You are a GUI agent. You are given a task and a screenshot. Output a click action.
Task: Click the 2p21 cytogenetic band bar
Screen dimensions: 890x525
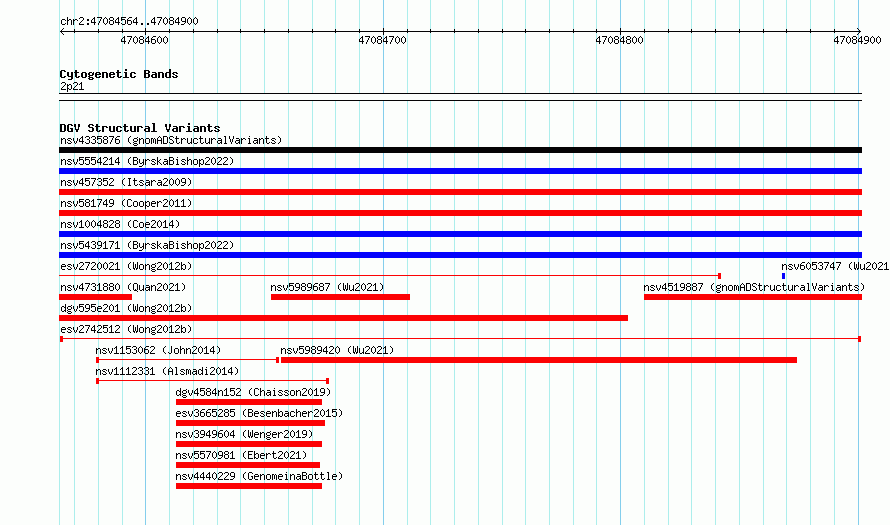pyautogui.click(x=460, y=97)
